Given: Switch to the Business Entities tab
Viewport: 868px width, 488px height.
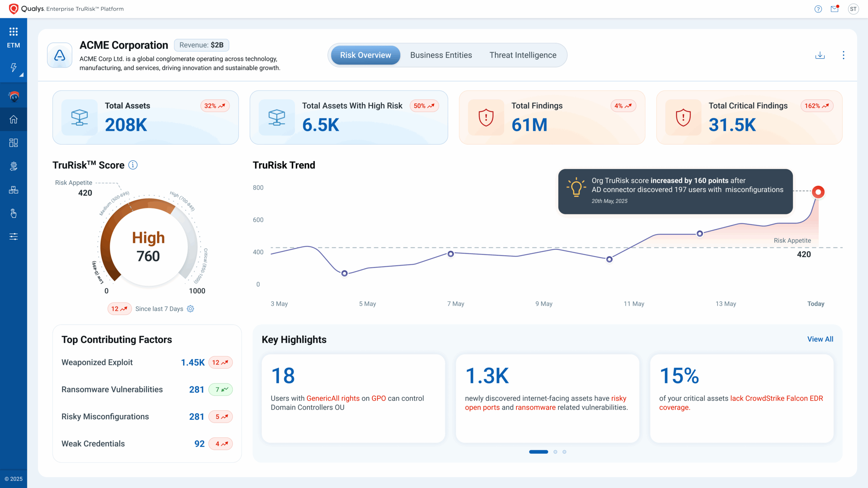Looking at the screenshot, I should [x=441, y=55].
